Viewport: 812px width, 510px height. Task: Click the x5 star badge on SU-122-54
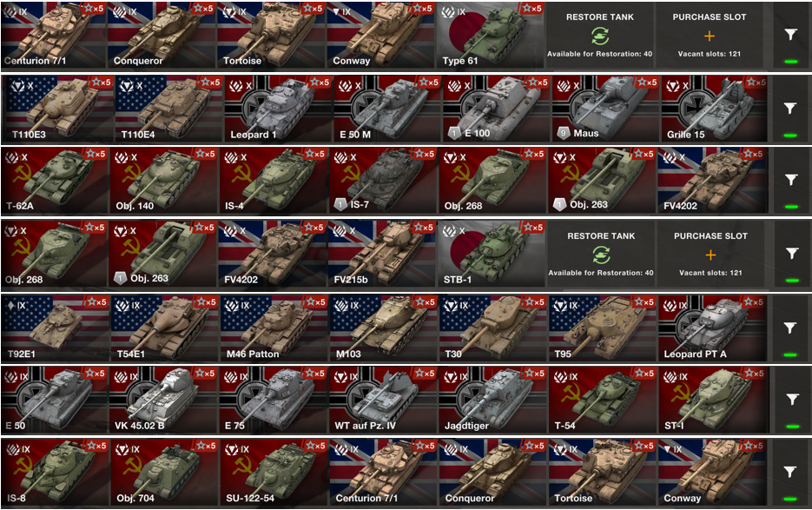click(x=316, y=446)
